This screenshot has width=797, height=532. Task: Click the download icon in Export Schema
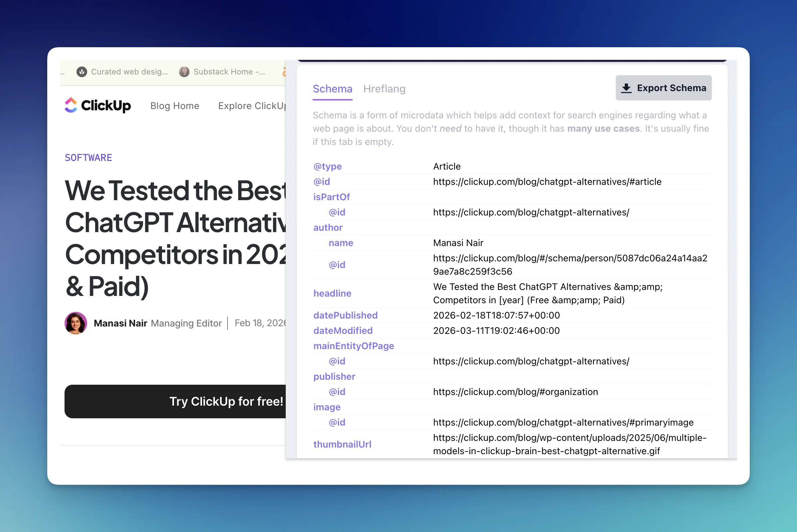[x=626, y=88]
